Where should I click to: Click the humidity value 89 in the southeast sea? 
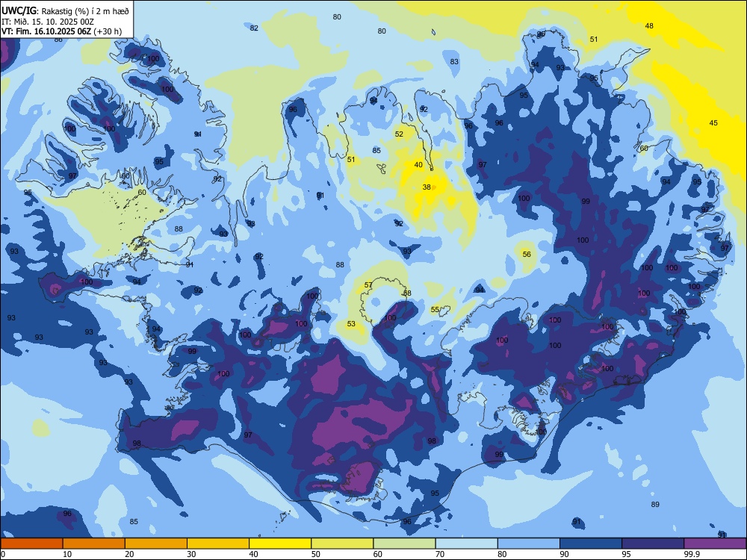tap(655, 504)
